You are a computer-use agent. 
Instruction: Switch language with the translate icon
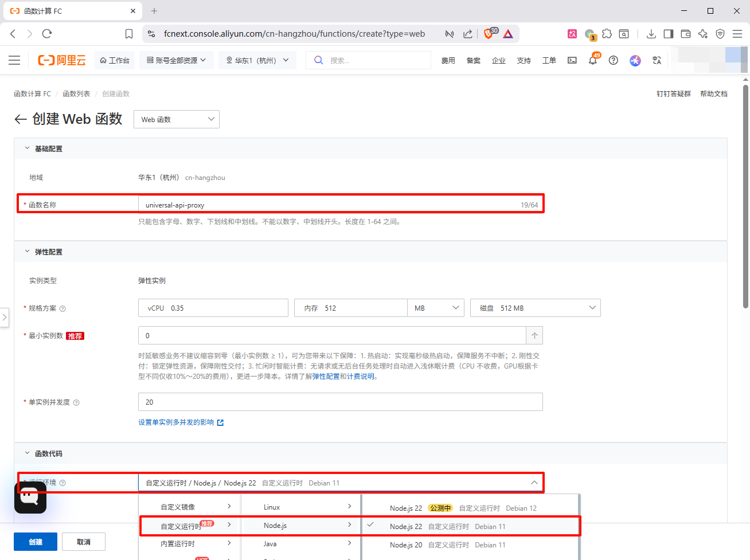(657, 60)
